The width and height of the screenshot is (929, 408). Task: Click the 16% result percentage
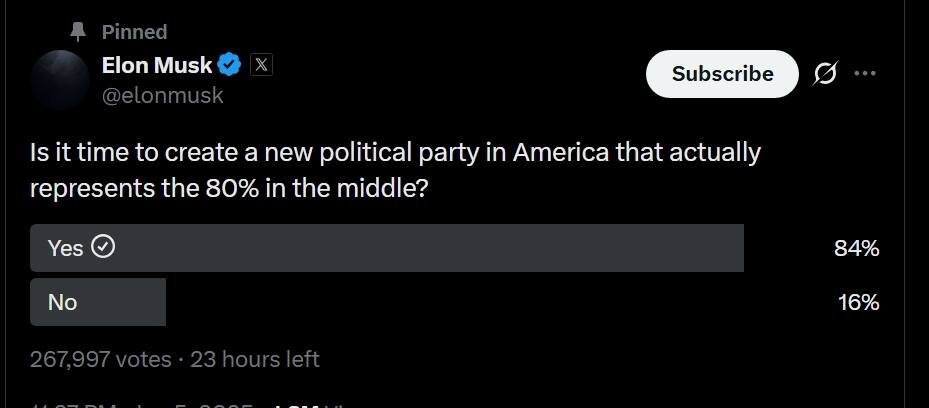coord(858,303)
